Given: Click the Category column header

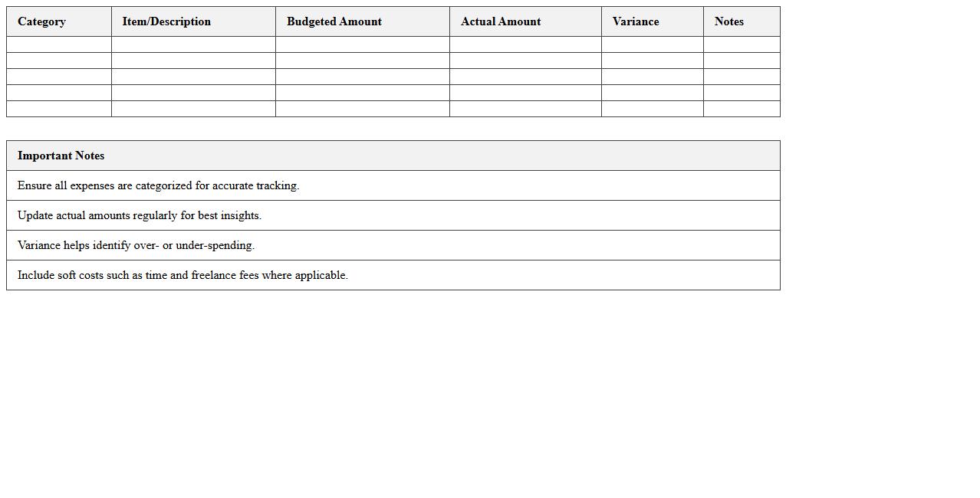Looking at the screenshot, I should pos(41,21).
